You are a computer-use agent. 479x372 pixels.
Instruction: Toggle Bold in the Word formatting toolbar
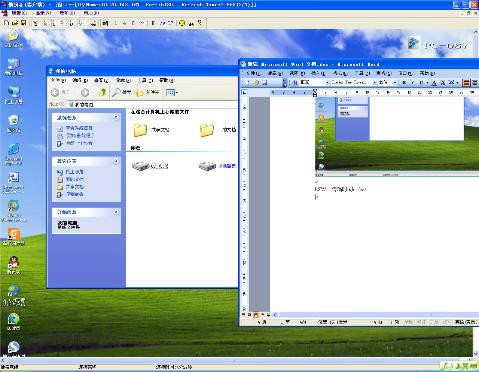[x=404, y=83]
